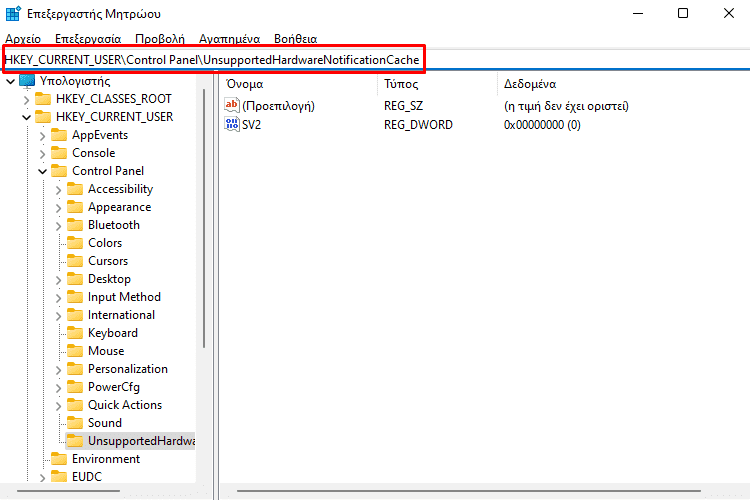Collapse the Υπολογιστής root node
Image resolution: width=750 pixels, height=500 pixels.
tap(11, 82)
